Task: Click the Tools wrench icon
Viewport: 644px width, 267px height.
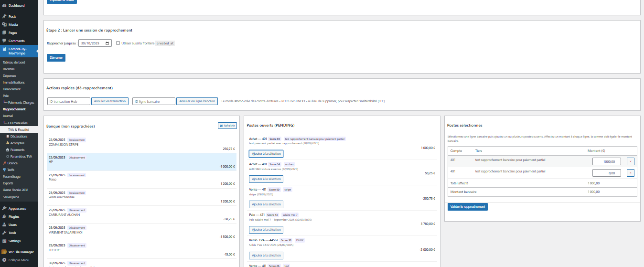Action: (4, 233)
